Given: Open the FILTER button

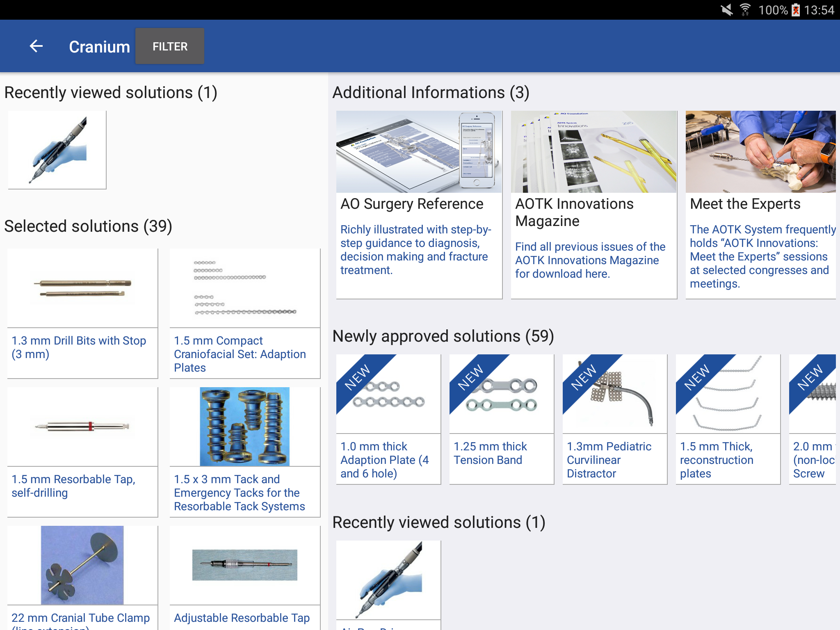Looking at the screenshot, I should (170, 46).
